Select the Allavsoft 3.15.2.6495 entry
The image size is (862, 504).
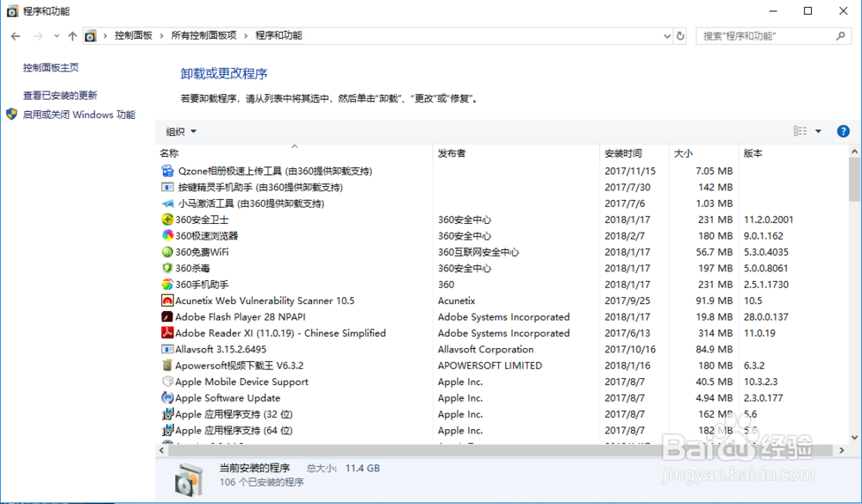(503, 349)
